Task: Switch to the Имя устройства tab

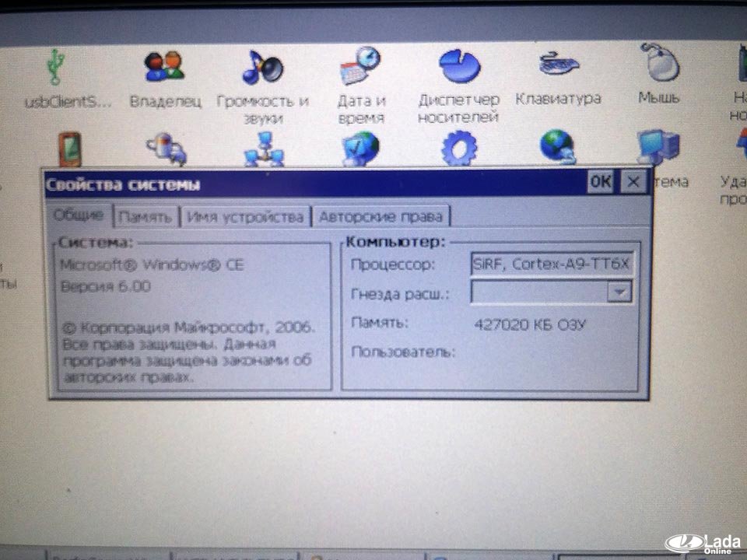Action: [x=245, y=217]
